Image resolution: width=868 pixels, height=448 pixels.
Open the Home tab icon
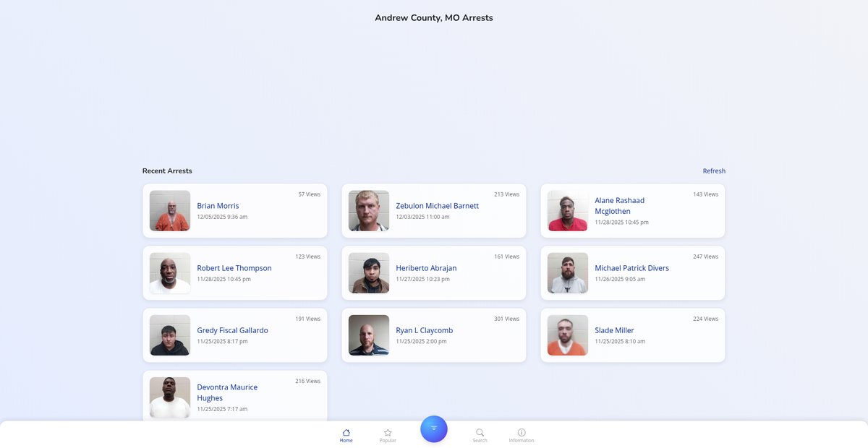(x=346, y=432)
